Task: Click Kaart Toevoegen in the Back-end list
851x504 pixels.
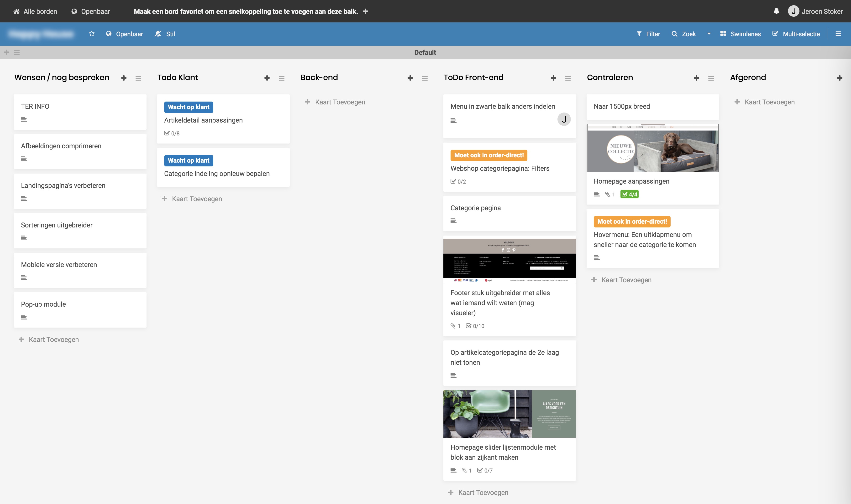Action: point(335,102)
